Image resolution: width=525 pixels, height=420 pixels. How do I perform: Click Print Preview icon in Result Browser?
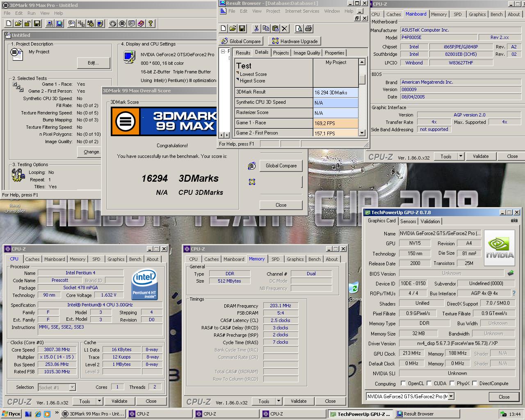[299, 28]
